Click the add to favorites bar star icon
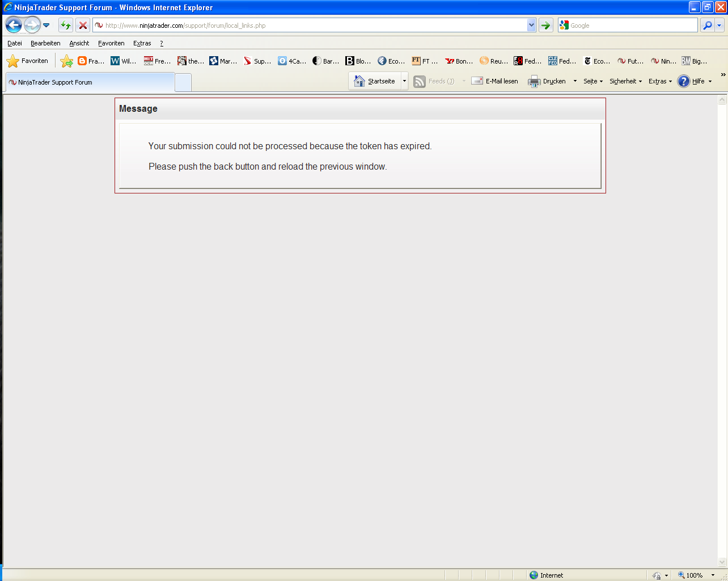This screenshot has width=728, height=581. point(66,61)
